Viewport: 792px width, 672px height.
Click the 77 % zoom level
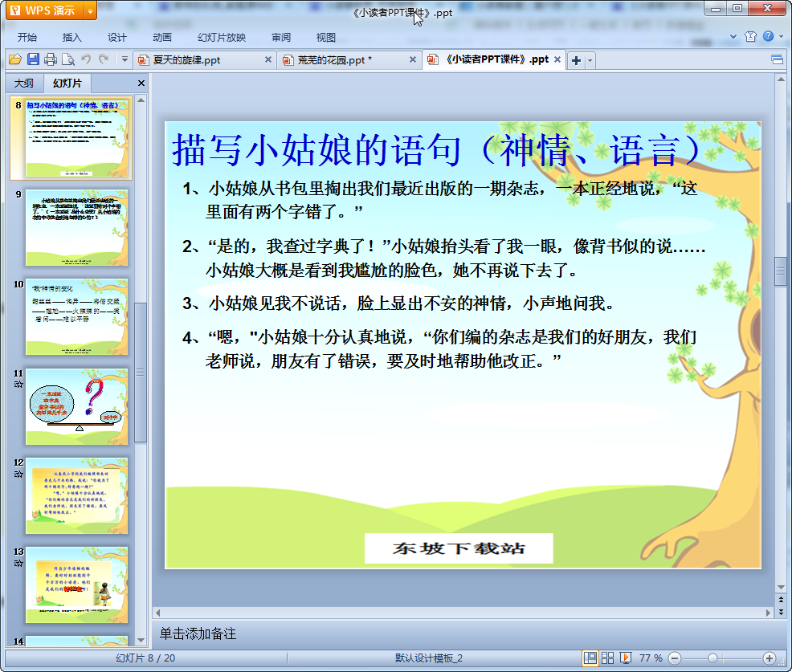pyautogui.click(x=651, y=658)
